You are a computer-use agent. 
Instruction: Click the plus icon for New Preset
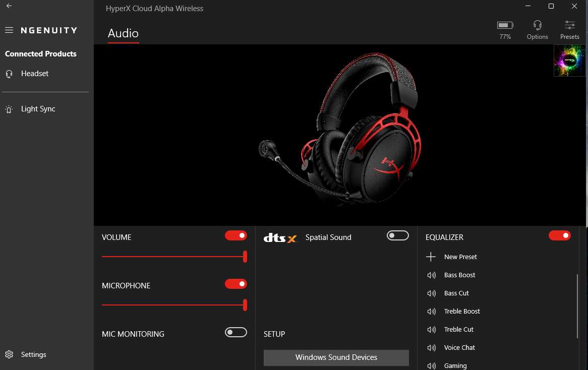(431, 257)
